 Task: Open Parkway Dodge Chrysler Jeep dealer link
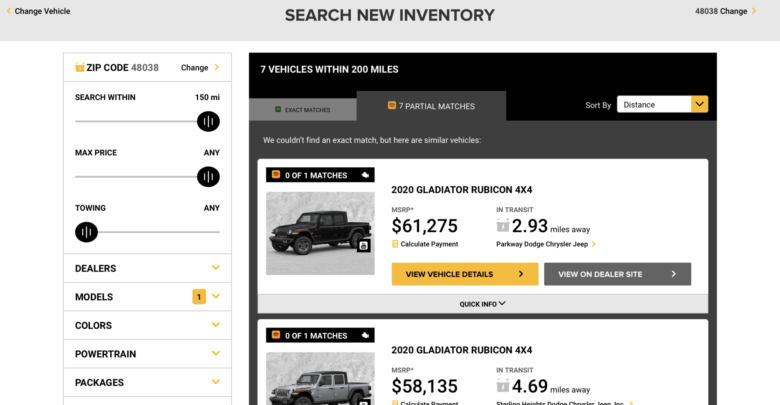tap(546, 244)
